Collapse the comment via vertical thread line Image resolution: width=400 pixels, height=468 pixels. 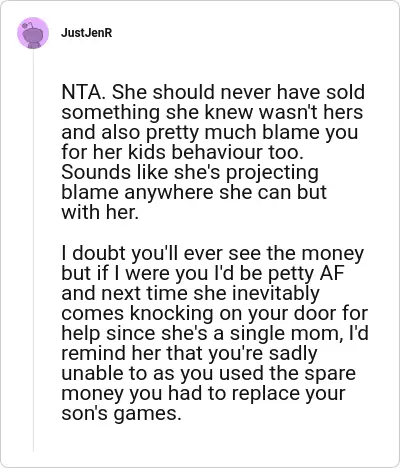(33, 250)
